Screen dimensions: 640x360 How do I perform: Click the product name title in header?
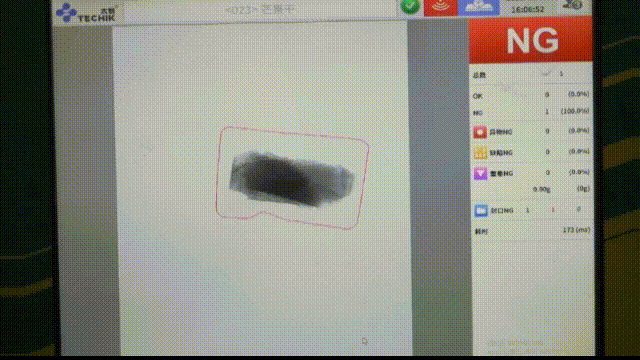pyautogui.click(x=260, y=9)
